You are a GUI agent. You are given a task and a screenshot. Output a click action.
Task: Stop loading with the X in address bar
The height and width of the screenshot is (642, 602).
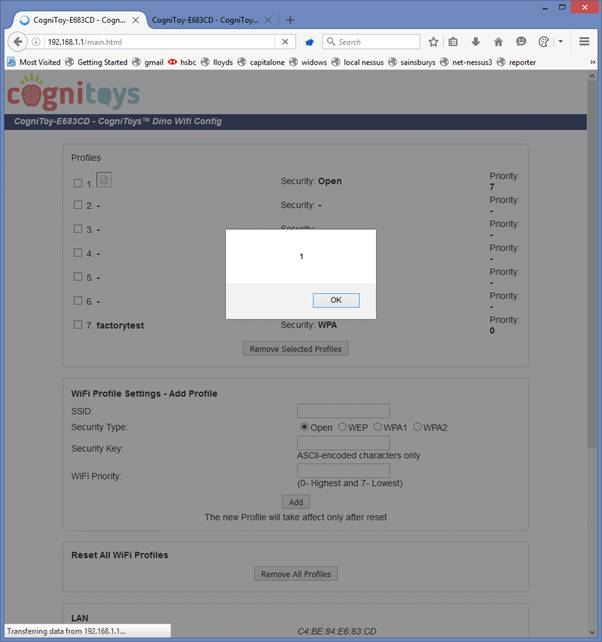coord(285,42)
